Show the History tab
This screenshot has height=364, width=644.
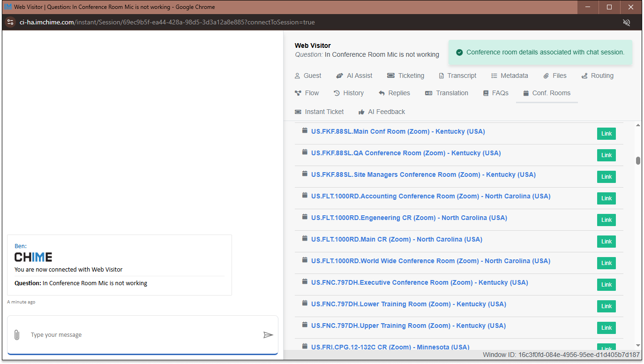[x=348, y=93]
